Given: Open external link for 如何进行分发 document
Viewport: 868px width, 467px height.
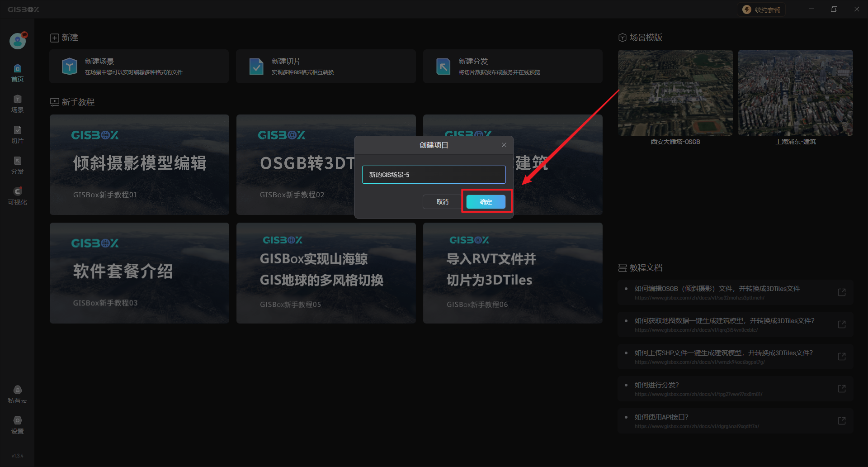Looking at the screenshot, I should pyautogui.click(x=841, y=389).
